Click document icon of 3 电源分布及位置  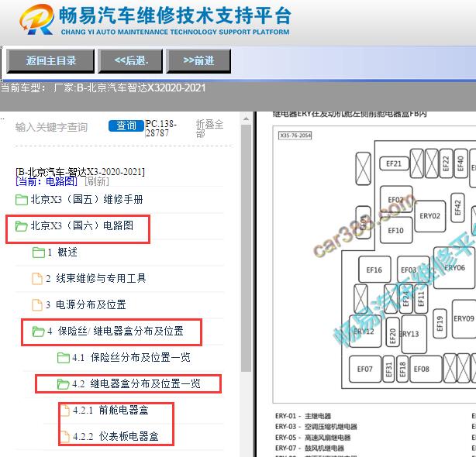[x=37, y=304]
